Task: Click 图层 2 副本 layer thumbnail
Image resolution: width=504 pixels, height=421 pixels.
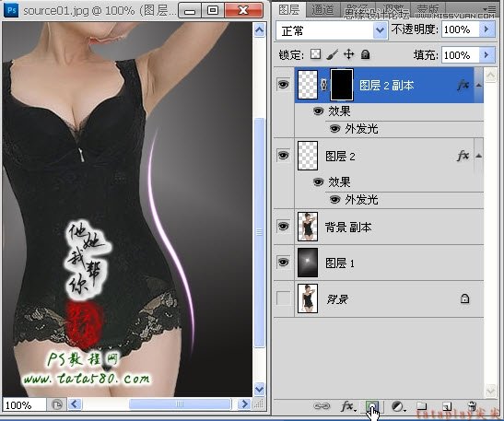Action: pyautogui.click(x=308, y=85)
